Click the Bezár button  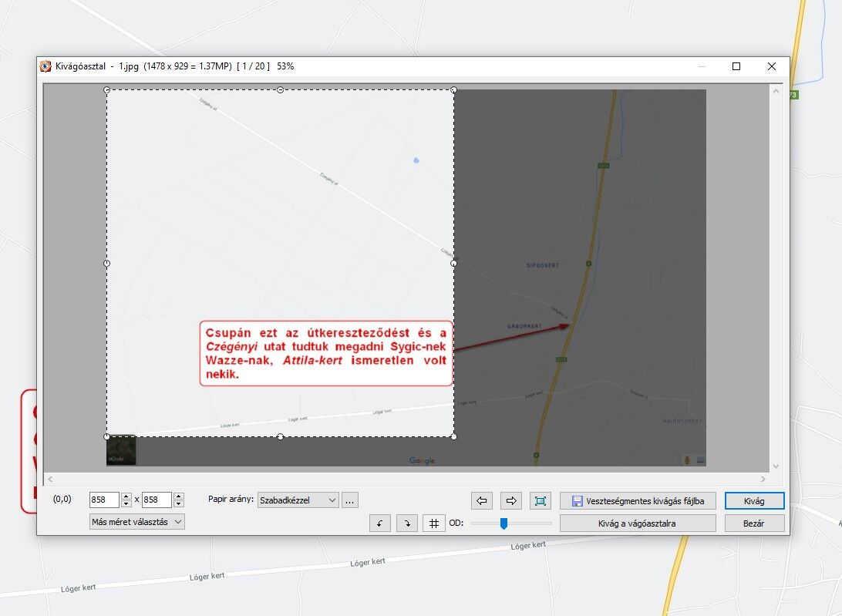[x=754, y=523]
